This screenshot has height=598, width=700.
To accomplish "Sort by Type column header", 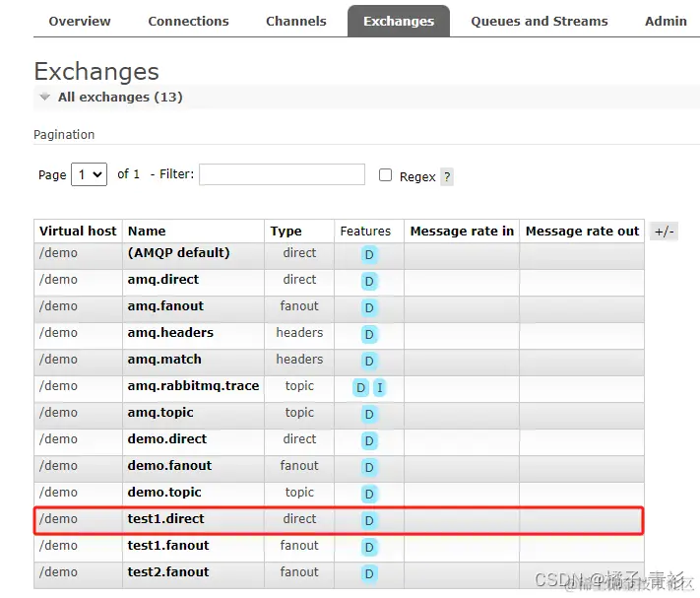I will [286, 231].
